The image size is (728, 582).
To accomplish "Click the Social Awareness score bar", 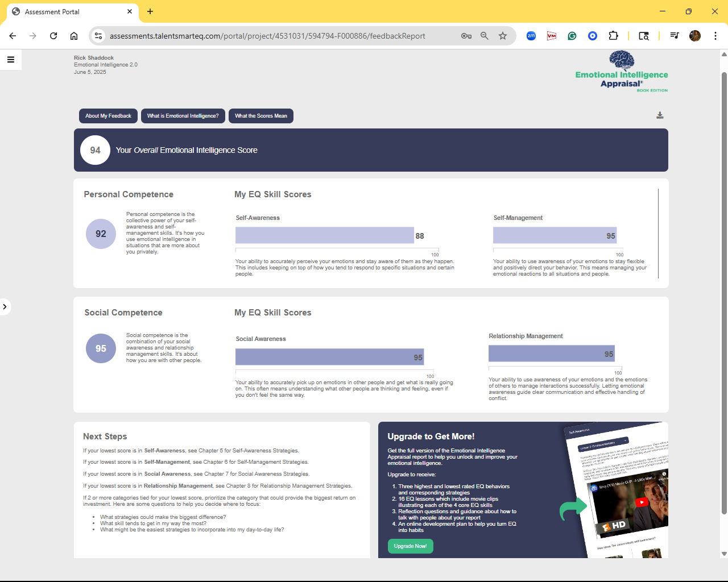I will tap(330, 357).
